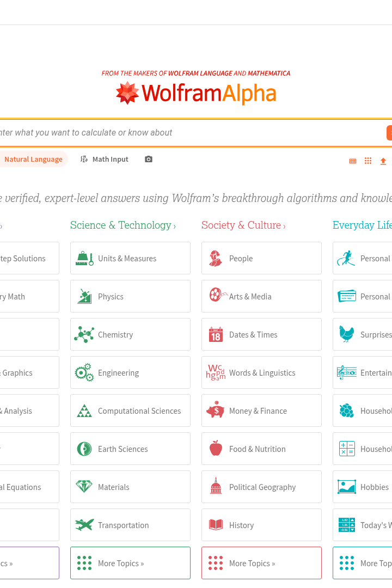Click the Political Geography capitol icon
This screenshot has height=588, width=392.
(x=216, y=486)
